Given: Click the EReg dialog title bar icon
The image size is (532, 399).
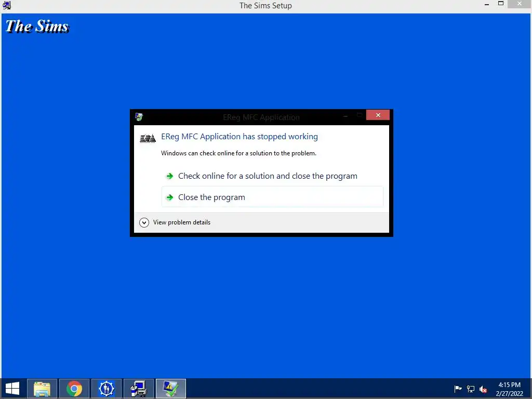Looking at the screenshot, I should click(x=139, y=117).
